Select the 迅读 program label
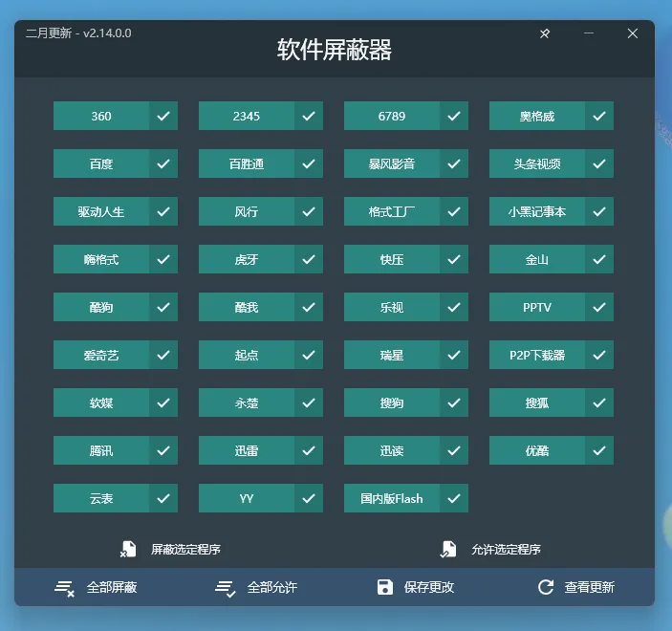Image resolution: width=672 pixels, height=631 pixels. point(392,450)
